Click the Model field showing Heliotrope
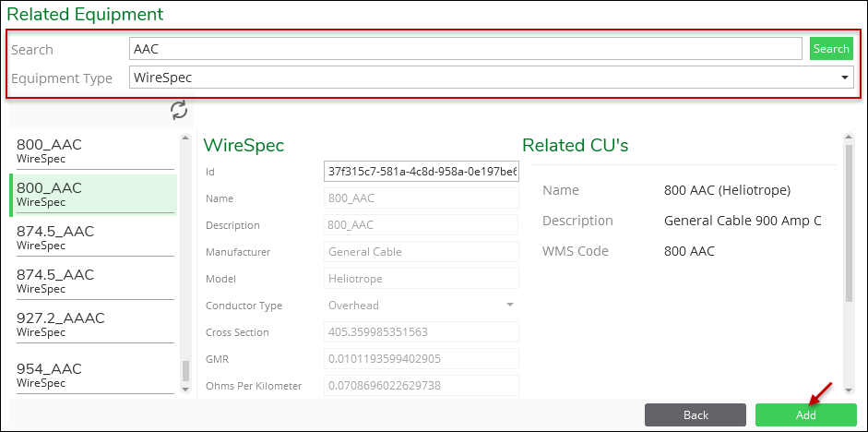This screenshot has height=432, width=868. coord(421,279)
